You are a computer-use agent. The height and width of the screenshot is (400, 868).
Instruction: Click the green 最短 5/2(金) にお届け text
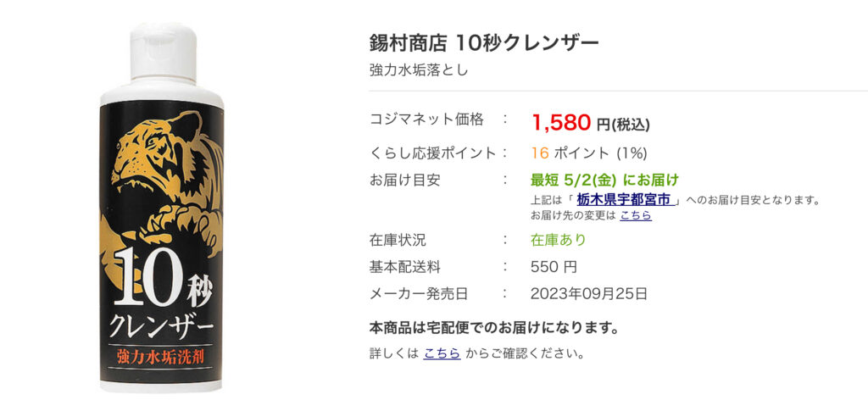tap(604, 180)
